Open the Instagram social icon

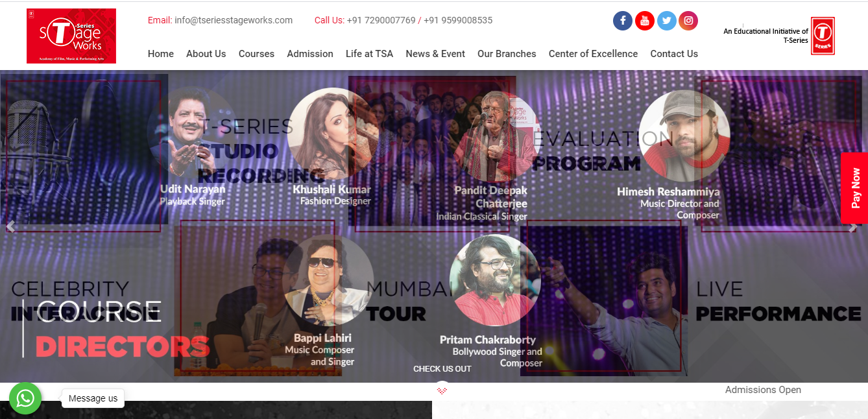coord(688,21)
